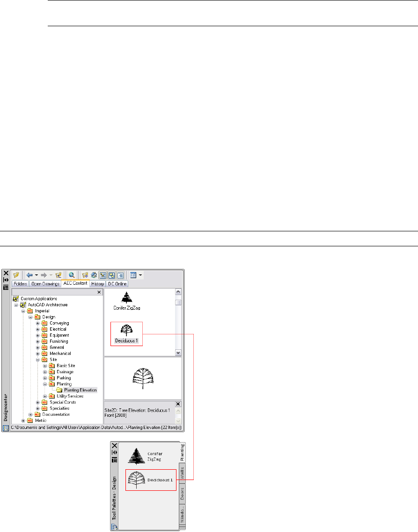Open the Properties menu icon on DesignCenter
Image resolution: width=418 pixels, height=532 pixels.
click(x=6, y=288)
